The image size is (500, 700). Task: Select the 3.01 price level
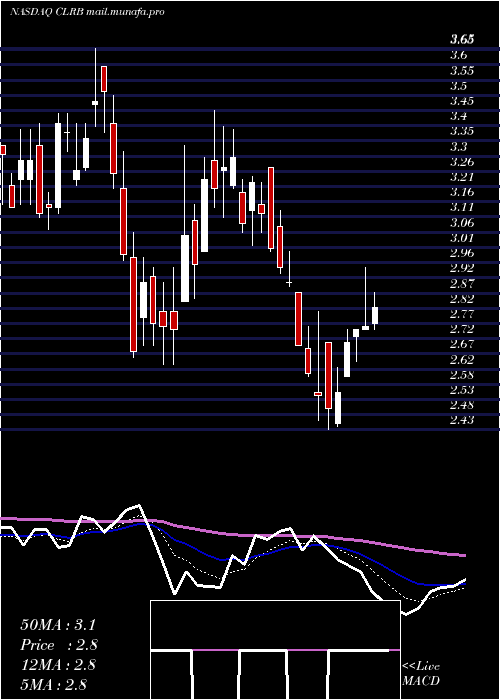coord(462,238)
